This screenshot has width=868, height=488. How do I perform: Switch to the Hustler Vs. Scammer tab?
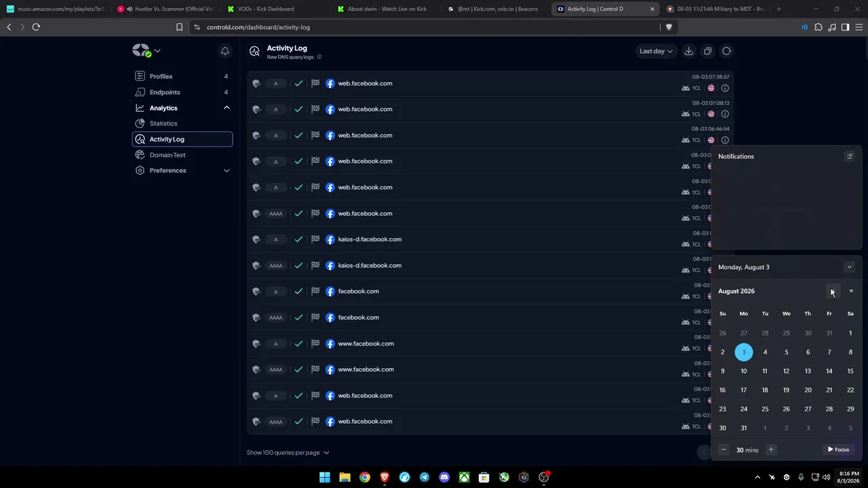(166, 9)
